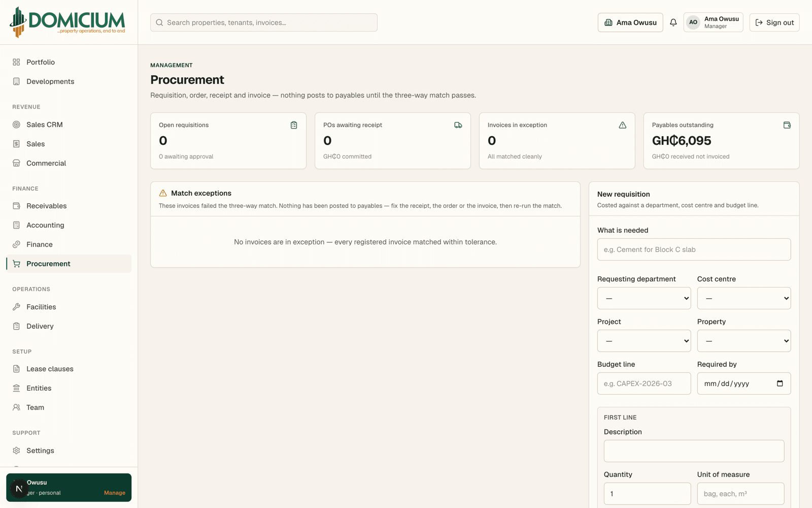Viewport: 812px width, 508px height.
Task: Navigate to Receivables
Action: pyautogui.click(x=69, y=206)
